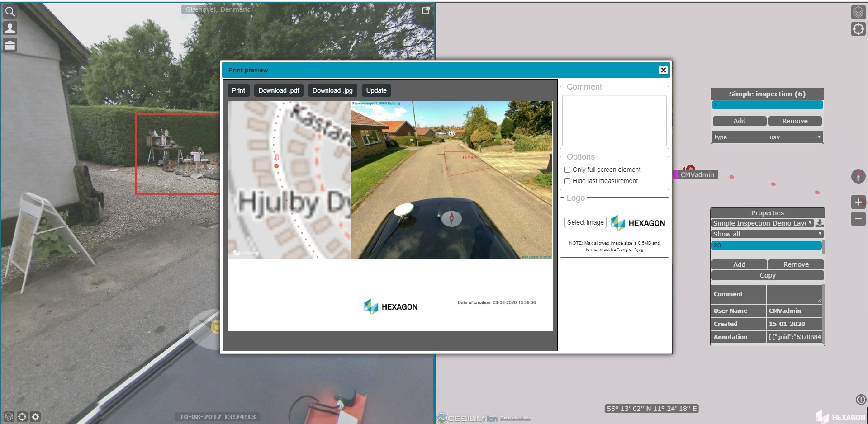The width and height of the screenshot is (868, 424).
Task: Open the type dropdown showing uav
Action: click(x=795, y=137)
